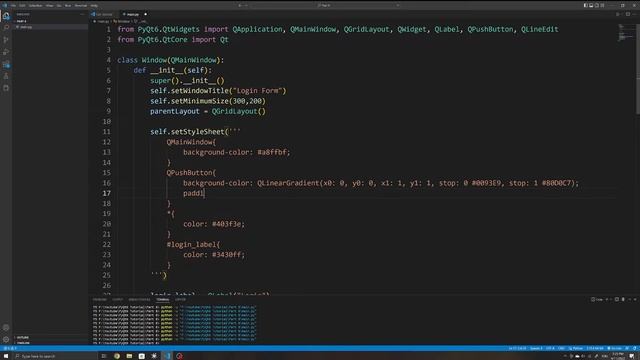640x360 pixels.
Task: Switch to the Output panel tab
Action: [x=118, y=299]
